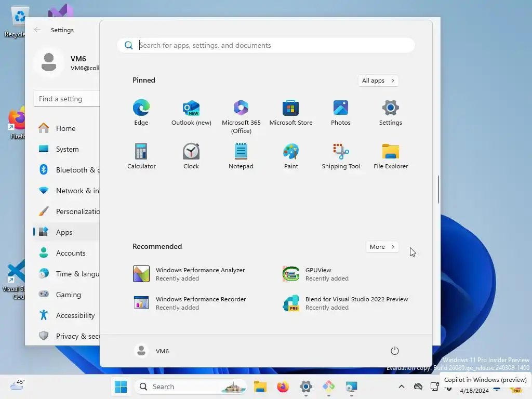This screenshot has width=532, height=399.
Task: Launch Outlook (new) pinned app
Action: pyautogui.click(x=191, y=112)
